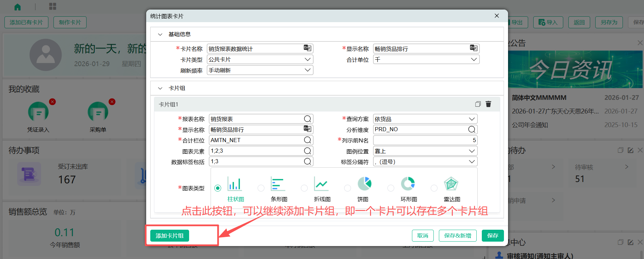Select 条形图 chart type radio
Image resolution: width=644 pixels, height=259 pixels.
point(261,188)
